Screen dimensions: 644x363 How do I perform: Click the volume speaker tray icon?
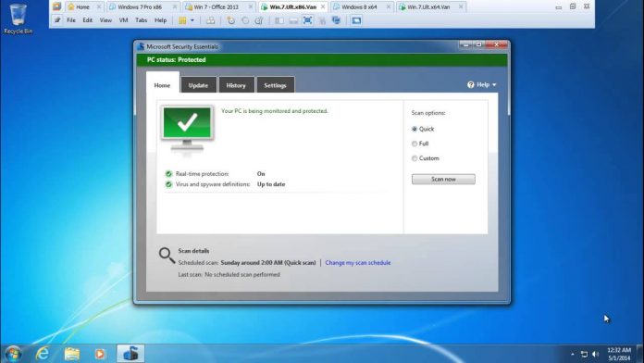click(596, 354)
